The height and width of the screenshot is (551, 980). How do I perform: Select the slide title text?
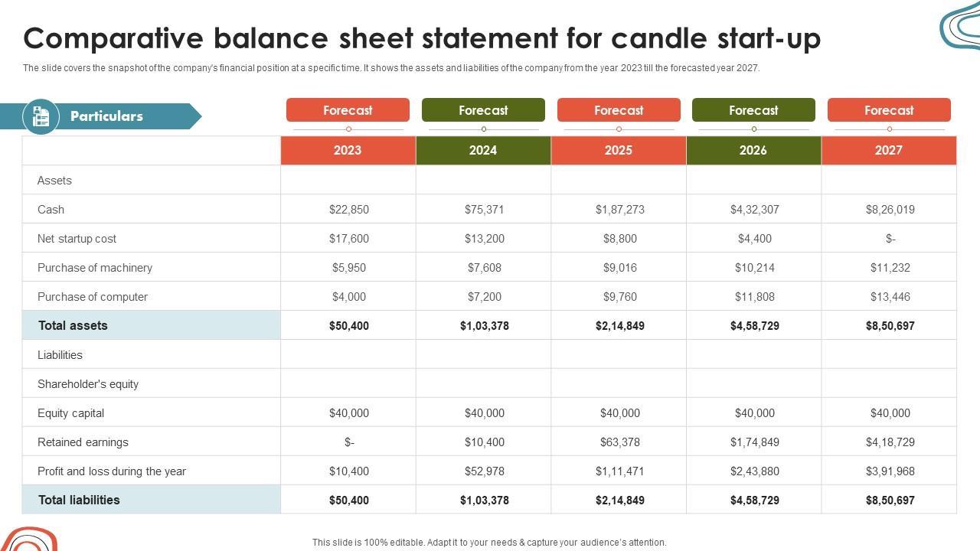[422, 37]
